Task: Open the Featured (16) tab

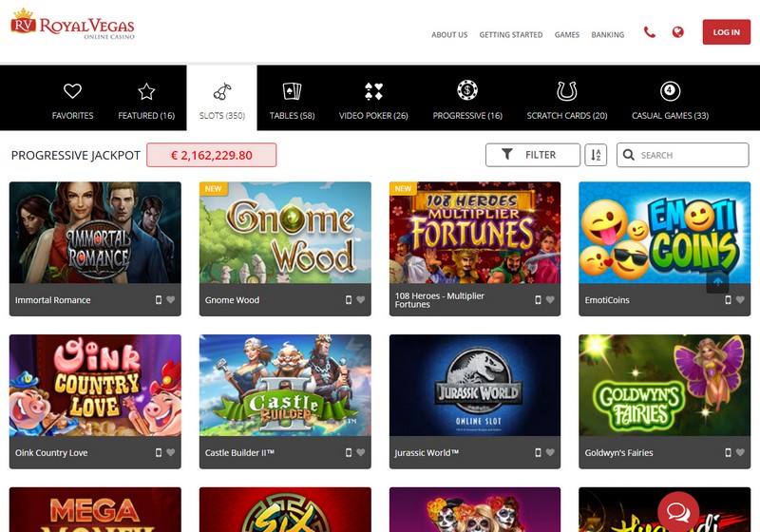Action: click(146, 101)
